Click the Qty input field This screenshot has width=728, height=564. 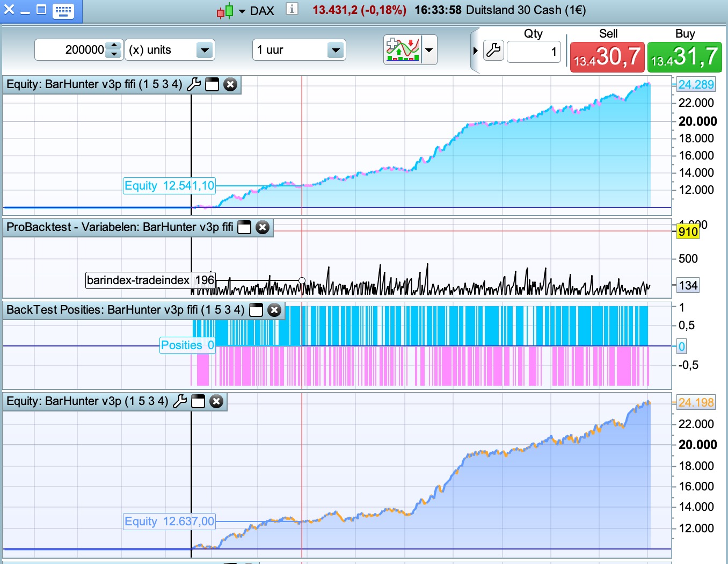point(534,52)
